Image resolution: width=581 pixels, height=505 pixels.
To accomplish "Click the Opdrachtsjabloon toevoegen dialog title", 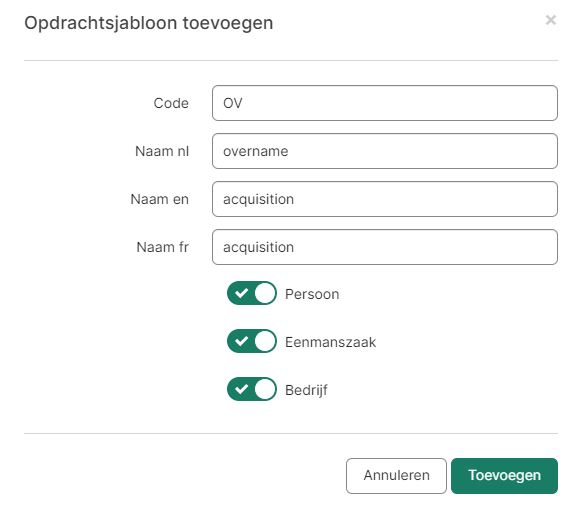I will (149, 23).
